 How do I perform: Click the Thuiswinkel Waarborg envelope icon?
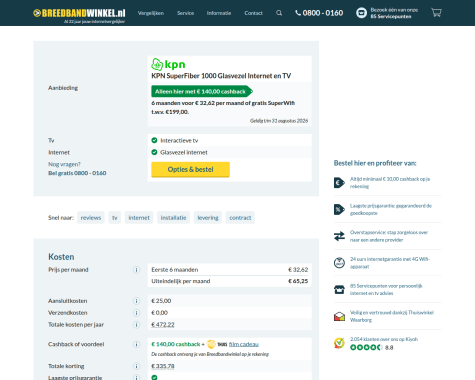click(x=339, y=316)
